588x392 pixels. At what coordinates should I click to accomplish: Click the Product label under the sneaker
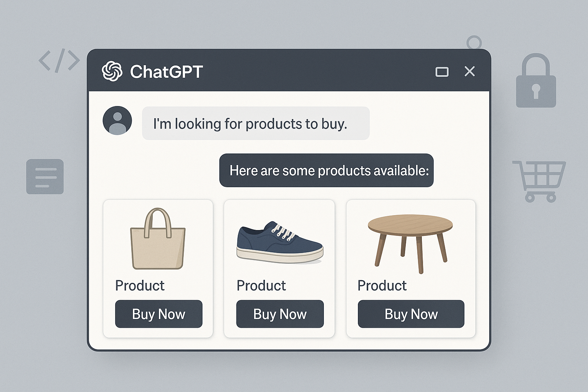point(261,286)
